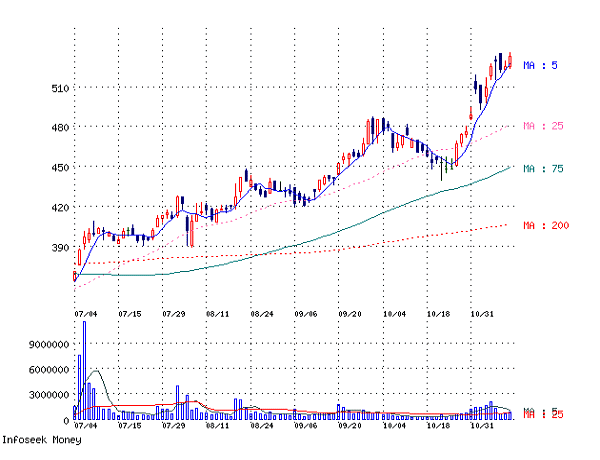Select the 450 price axis label
The height and width of the screenshot is (460, 600).
60,168
